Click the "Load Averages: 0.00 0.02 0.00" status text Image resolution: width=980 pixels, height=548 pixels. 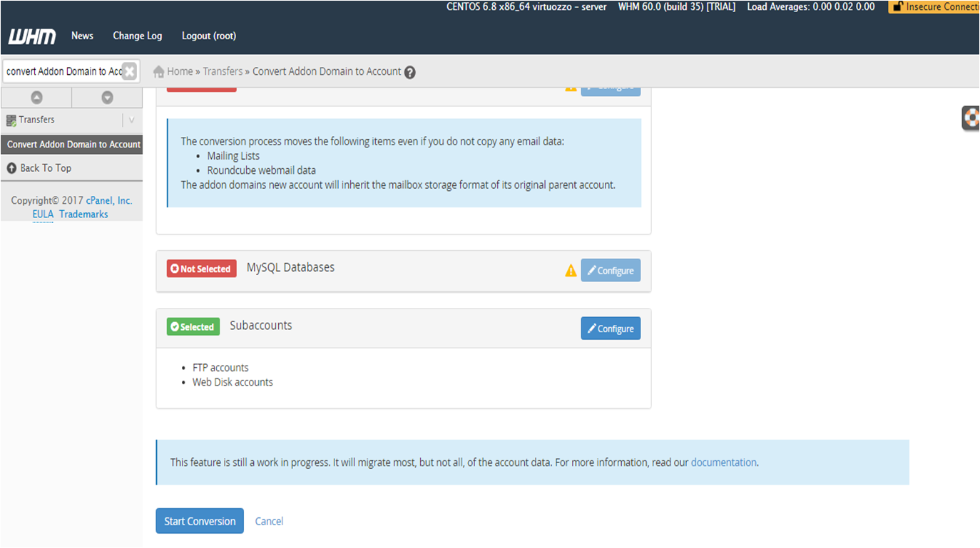click(811, 6)
